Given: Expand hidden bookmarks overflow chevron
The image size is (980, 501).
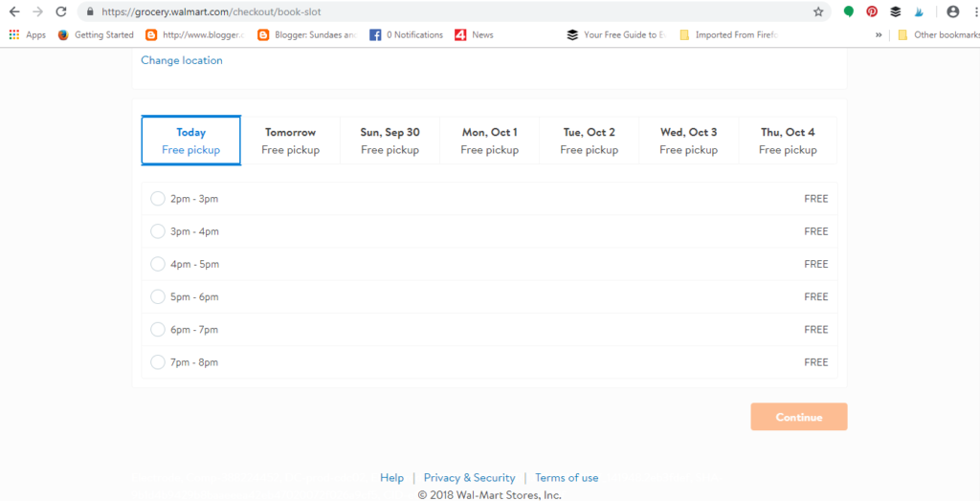Looking at the screenshot, I should (879, 35).
